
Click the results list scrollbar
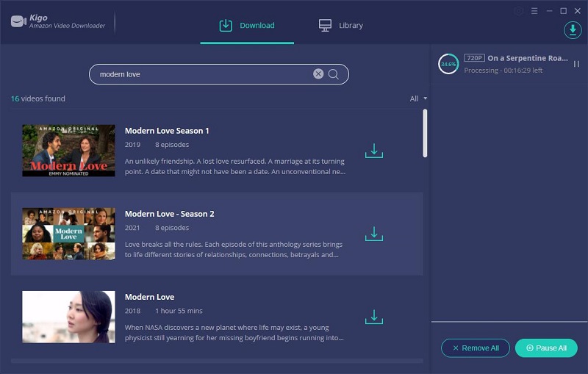[425, 133]
